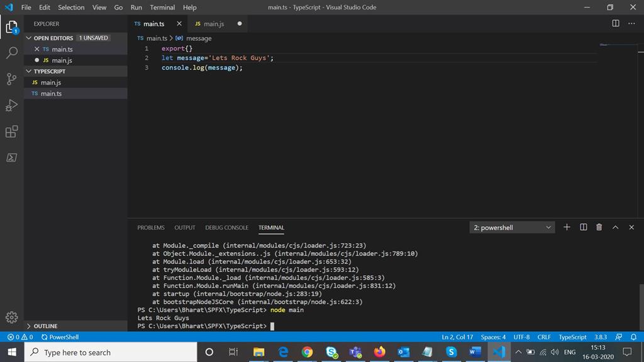The image size is (644, 362).
Task: Split the terminal panel
Action: tap(583, 228)
